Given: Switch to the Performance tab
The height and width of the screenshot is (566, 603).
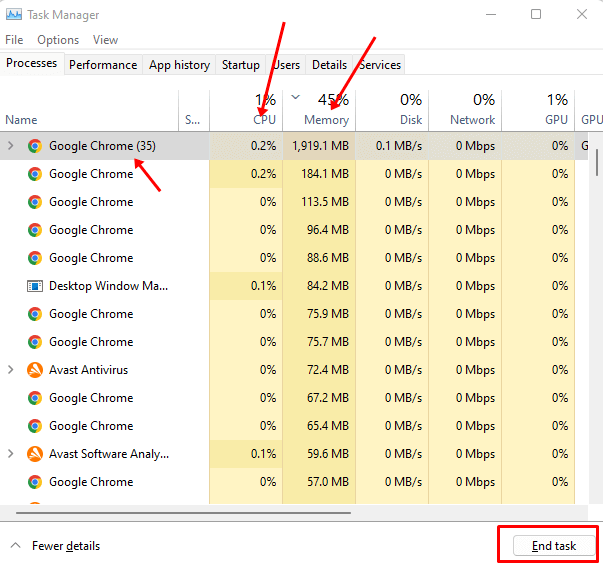Looking at the screenshot, I should click(103, 65).
